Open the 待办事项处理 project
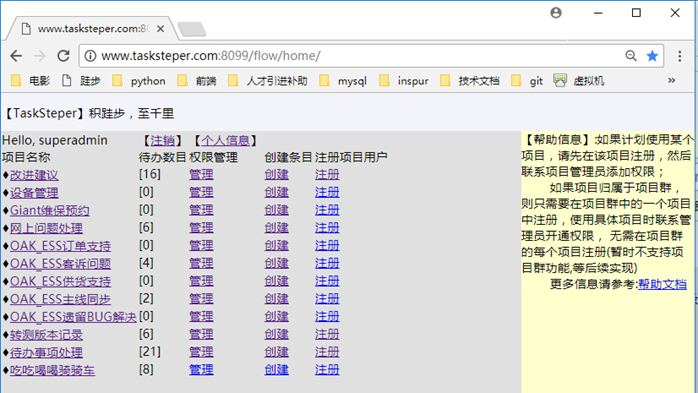Image resolution: width=698 pixels, height=393 pixels. click(46, 352)
